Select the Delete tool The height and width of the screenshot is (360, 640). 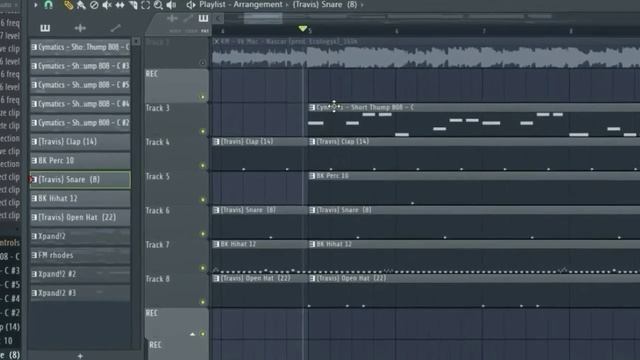(x=94, y=5)
